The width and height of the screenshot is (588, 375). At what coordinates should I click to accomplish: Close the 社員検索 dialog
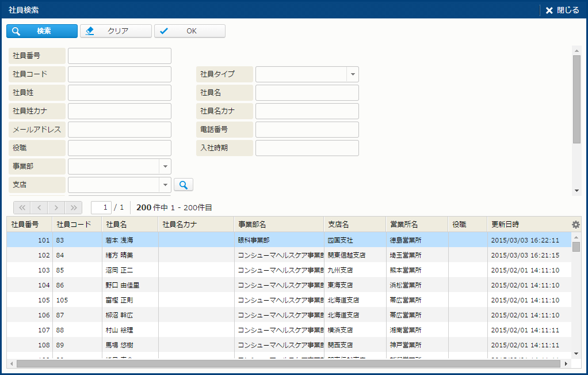point(562,10)
